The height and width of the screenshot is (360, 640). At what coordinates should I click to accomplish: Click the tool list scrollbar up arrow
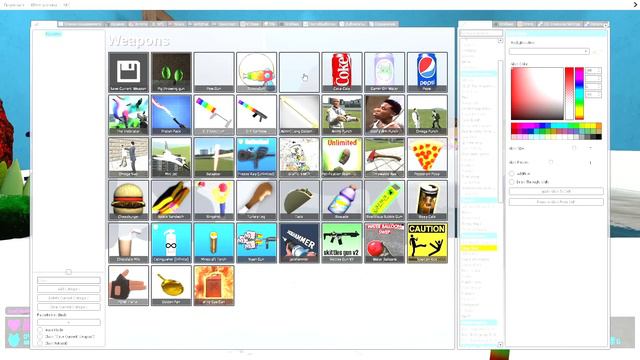click(500, 41)
